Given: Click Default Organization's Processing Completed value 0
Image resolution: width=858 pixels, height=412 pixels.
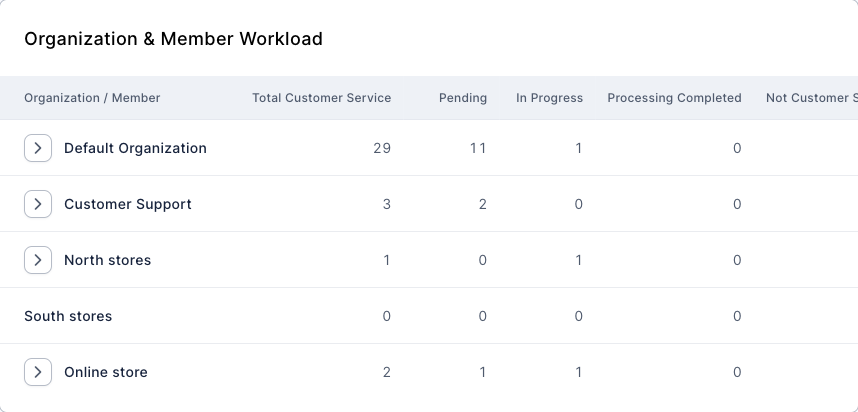Looking at the screenshot, I should (737, 148).
